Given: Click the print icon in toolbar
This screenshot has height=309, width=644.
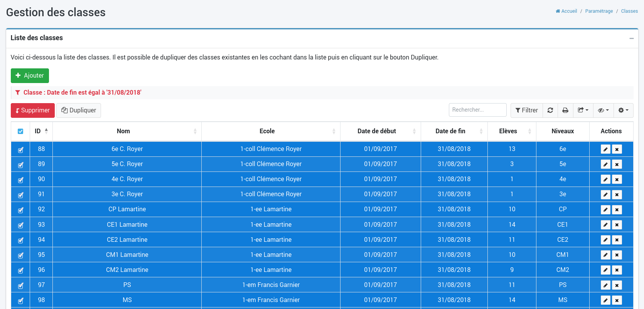Looking at the screenshot, I should pyautogui.click(x=565, y=110).
